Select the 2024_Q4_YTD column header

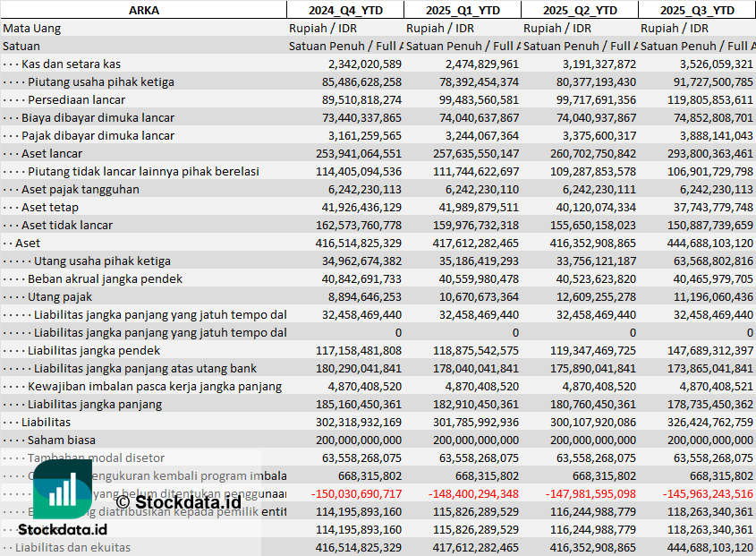click(x=344, y=10)
